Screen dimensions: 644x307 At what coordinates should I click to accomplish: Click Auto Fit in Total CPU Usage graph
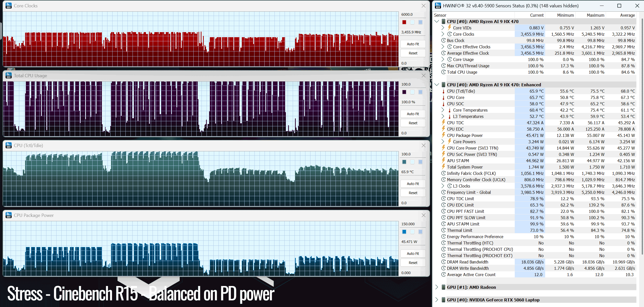pyautogui.click(x=413, y=114)
